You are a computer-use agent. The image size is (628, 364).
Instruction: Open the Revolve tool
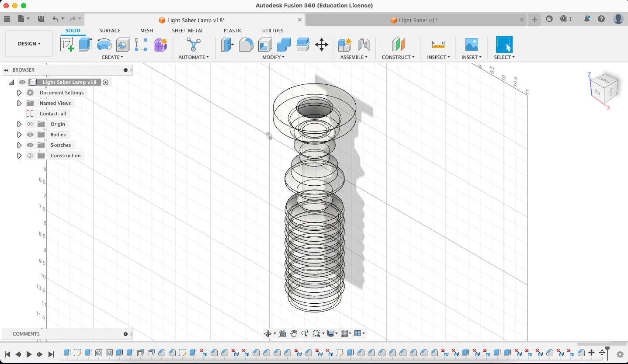(104, 44)
